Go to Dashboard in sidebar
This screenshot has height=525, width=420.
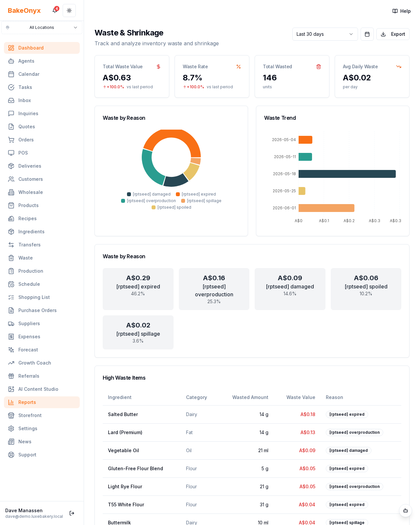pos(42,48)
